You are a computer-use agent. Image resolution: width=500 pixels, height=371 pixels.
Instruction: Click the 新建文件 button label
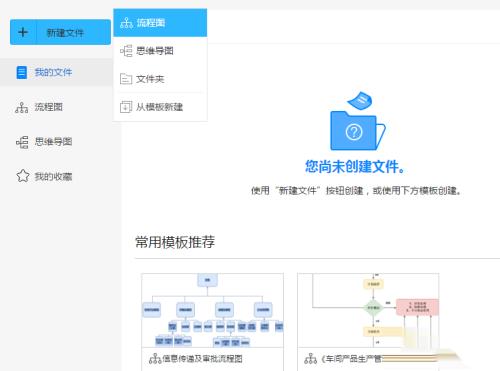(x=65, y=33)
